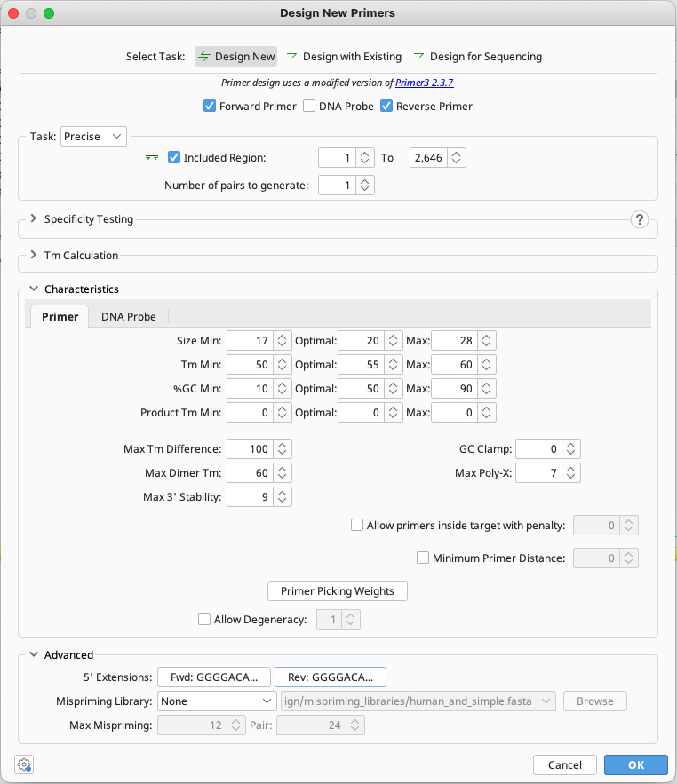Expand the Tm Calculation section

pos(33,256)
